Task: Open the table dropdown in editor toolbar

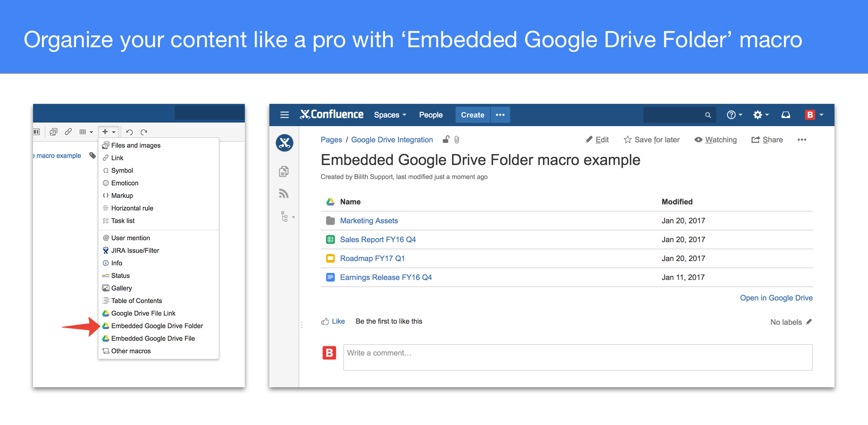Action: point(86,132)
